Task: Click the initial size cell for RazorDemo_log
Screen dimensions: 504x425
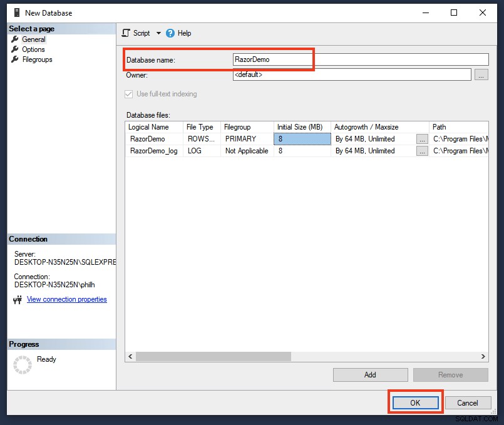Action: pos(302,151)
